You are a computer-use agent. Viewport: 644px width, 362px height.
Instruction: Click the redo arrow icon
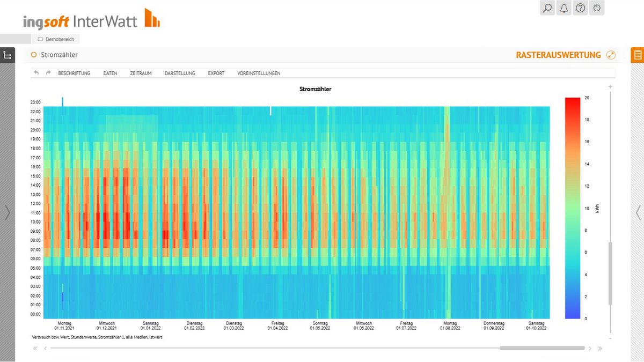(x=48, y=73)
